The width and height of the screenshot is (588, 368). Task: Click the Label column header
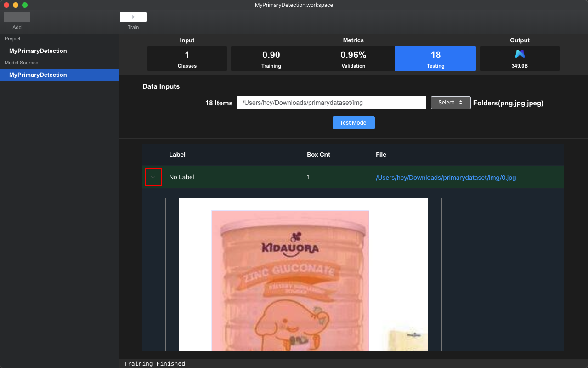tap(177, 155)
